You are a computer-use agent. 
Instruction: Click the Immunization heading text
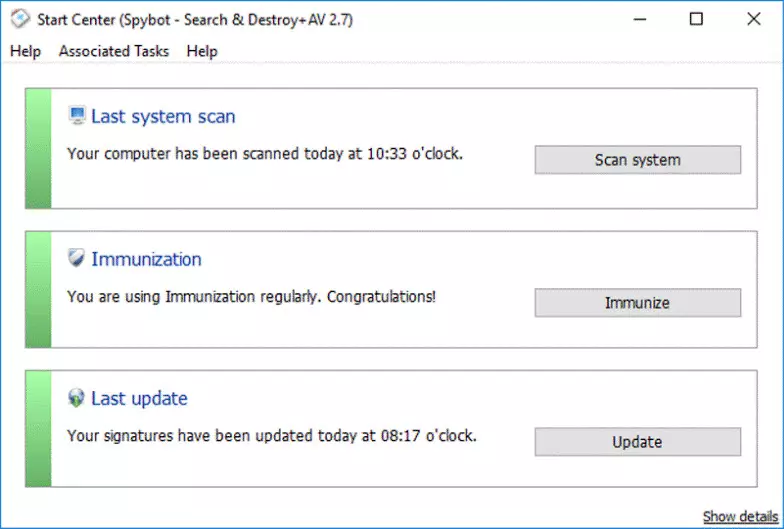(x=146, y=259)
